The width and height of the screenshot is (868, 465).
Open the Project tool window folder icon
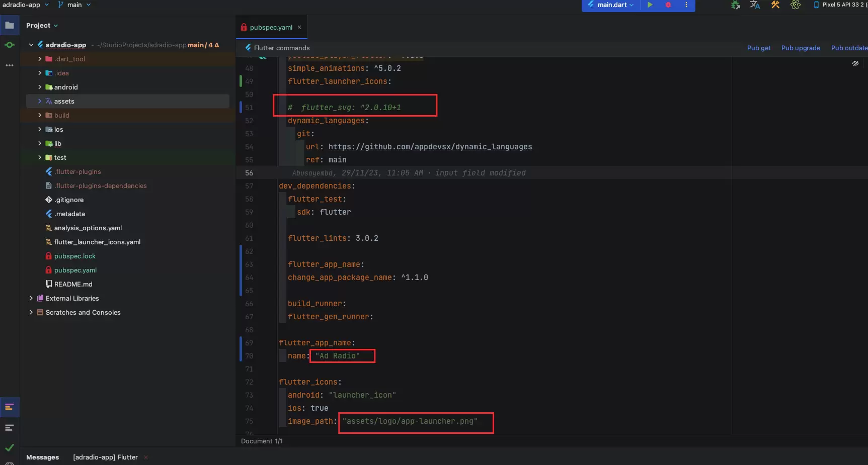[10, 25]
